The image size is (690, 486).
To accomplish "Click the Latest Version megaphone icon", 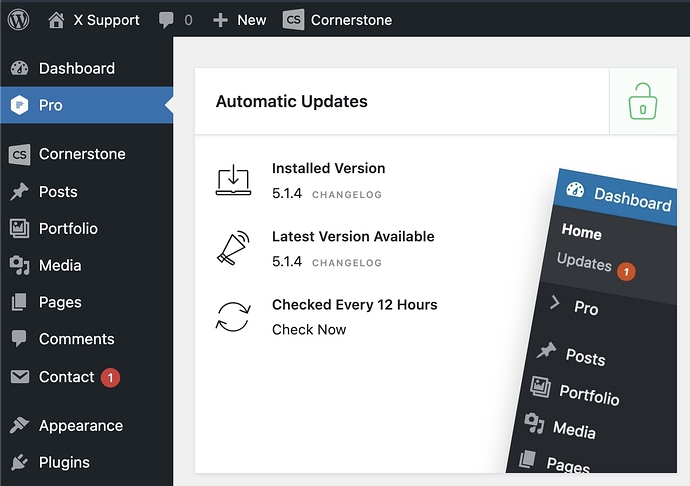I will pos(233,248).
